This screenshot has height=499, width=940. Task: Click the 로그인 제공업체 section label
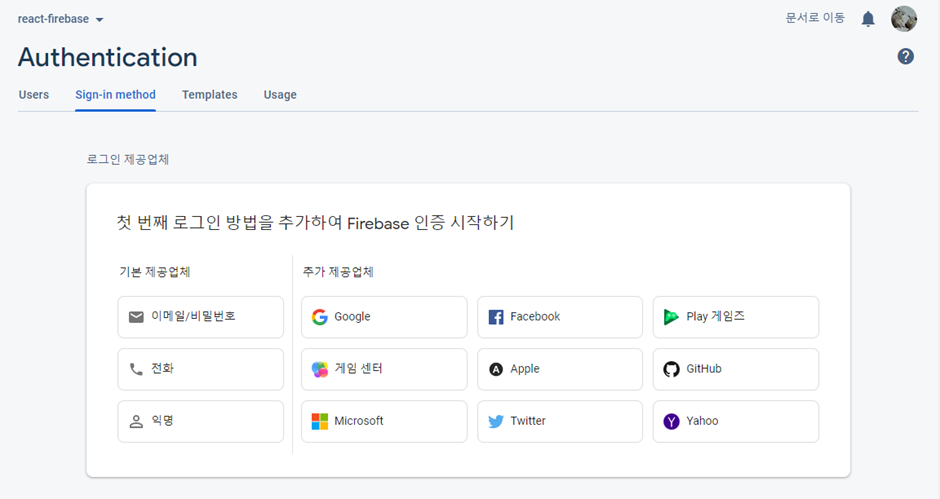[128, 160]
